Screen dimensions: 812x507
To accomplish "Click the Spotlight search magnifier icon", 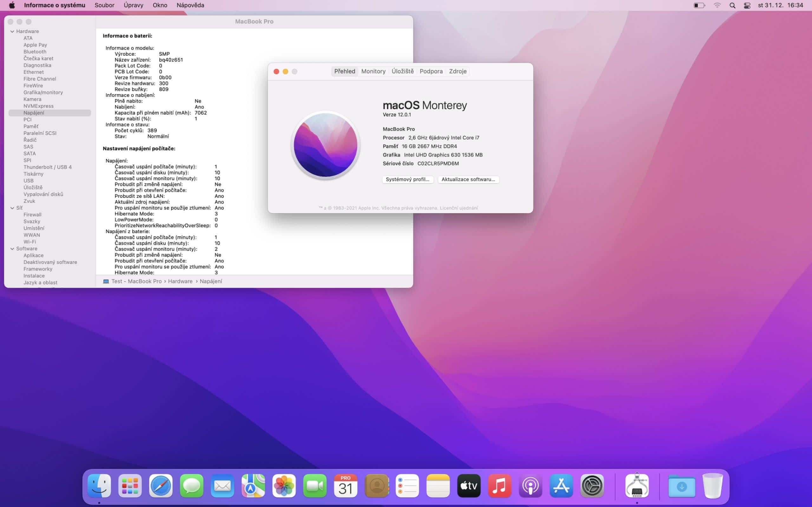I will tap(732, 5).
